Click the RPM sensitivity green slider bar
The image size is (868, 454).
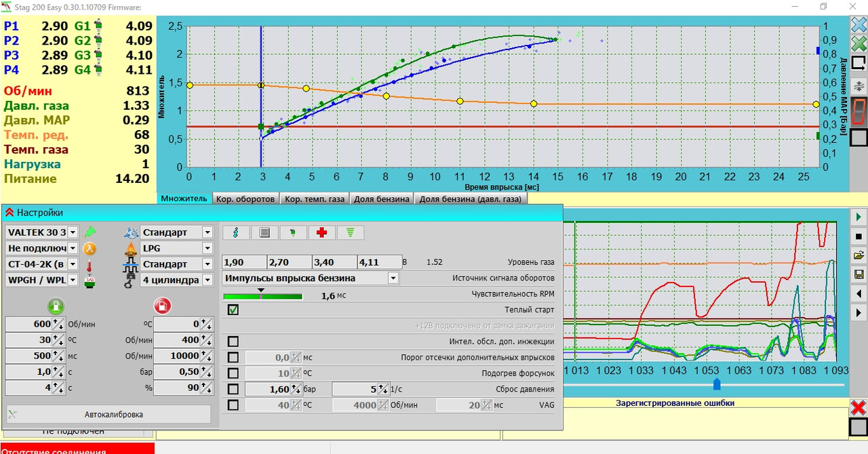[262, 296]
